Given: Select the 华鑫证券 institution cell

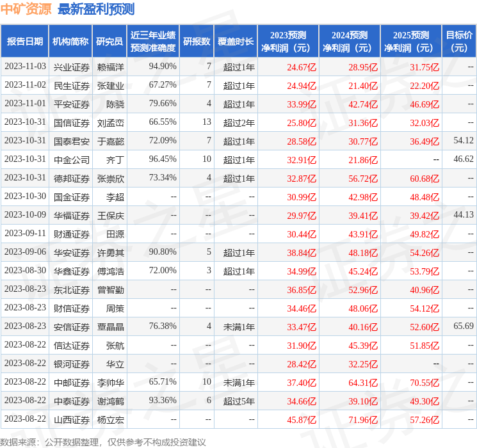Looking at the screenshot, I should tap(72, 271).
